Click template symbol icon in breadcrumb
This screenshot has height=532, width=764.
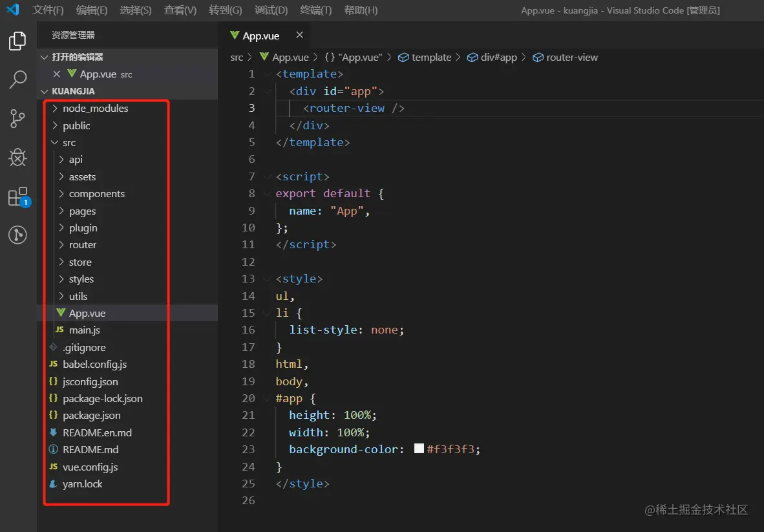(x=403, y=58)
